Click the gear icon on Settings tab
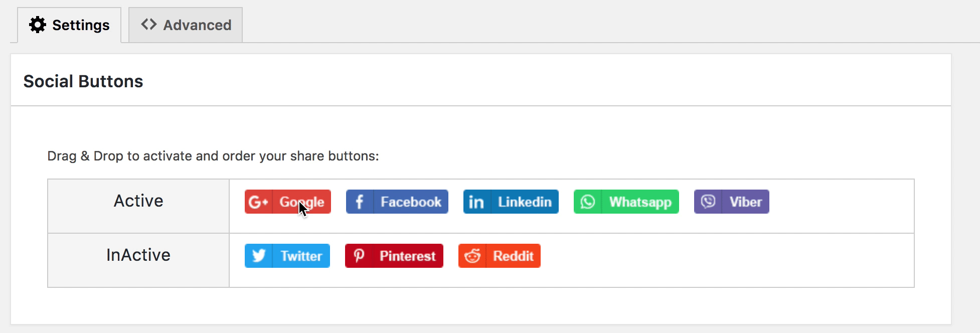 (x=38, y=25)
